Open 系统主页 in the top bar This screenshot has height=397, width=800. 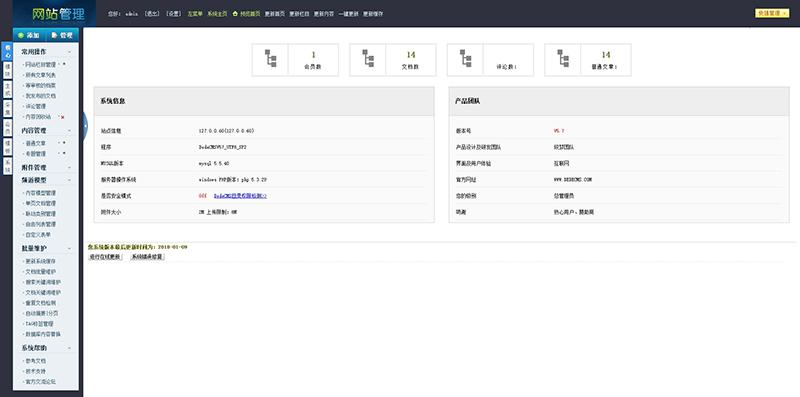[217, 14]
